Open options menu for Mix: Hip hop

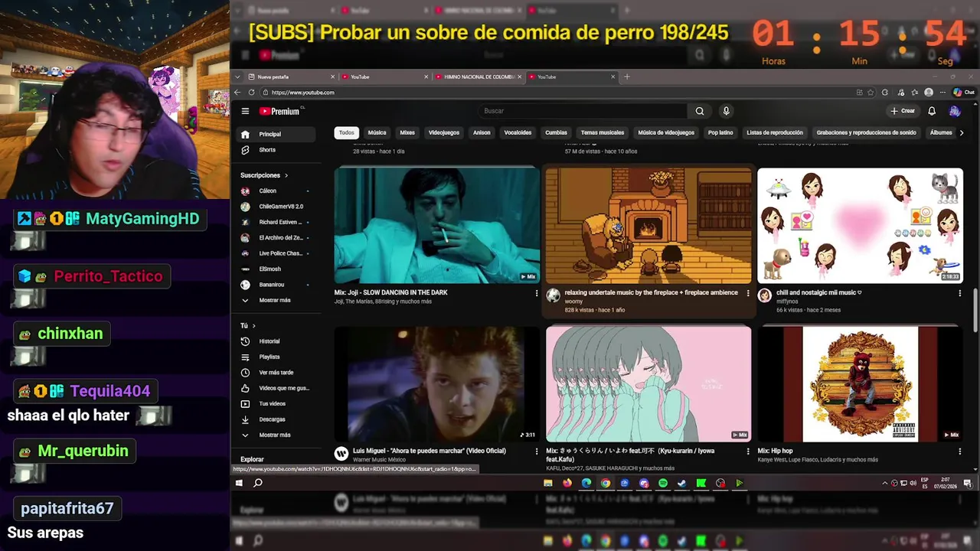click(960, 452)
